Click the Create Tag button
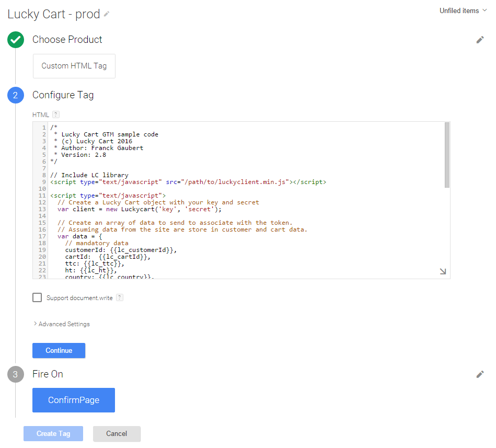 tap(53, 433)
